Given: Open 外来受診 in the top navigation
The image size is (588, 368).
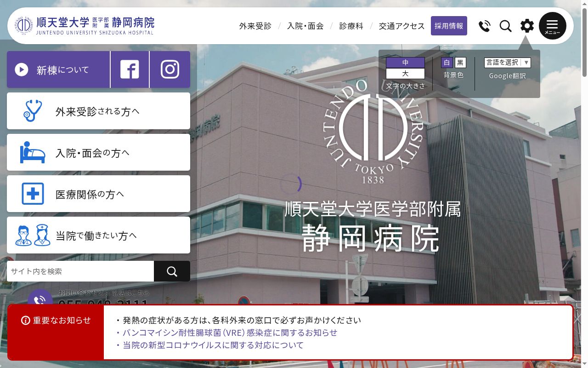Looking at the screenshot, I should click(x=255, y=26).
